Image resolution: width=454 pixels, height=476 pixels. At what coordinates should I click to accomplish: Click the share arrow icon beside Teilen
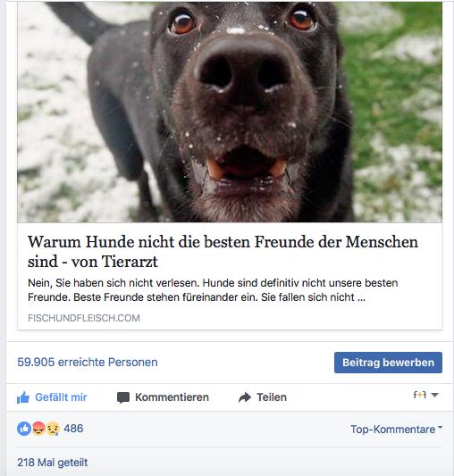(x=245, y=397)
